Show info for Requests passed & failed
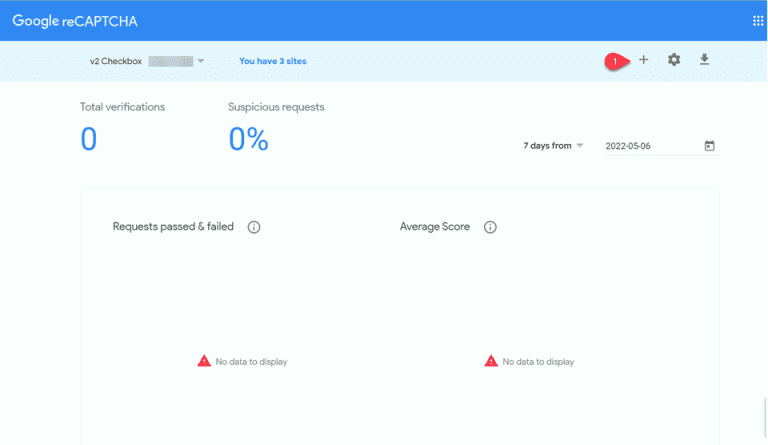This screenshot has height=445, width=768. click(254, 227)
